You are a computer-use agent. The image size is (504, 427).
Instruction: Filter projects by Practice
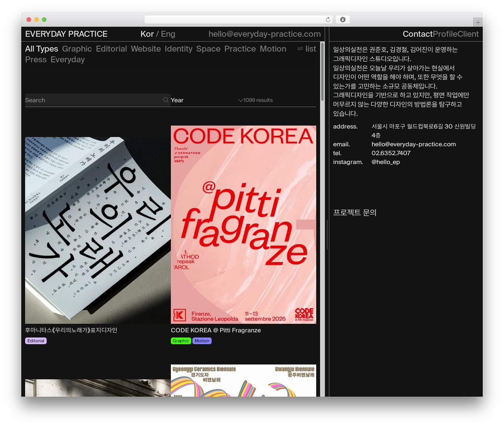240,49
